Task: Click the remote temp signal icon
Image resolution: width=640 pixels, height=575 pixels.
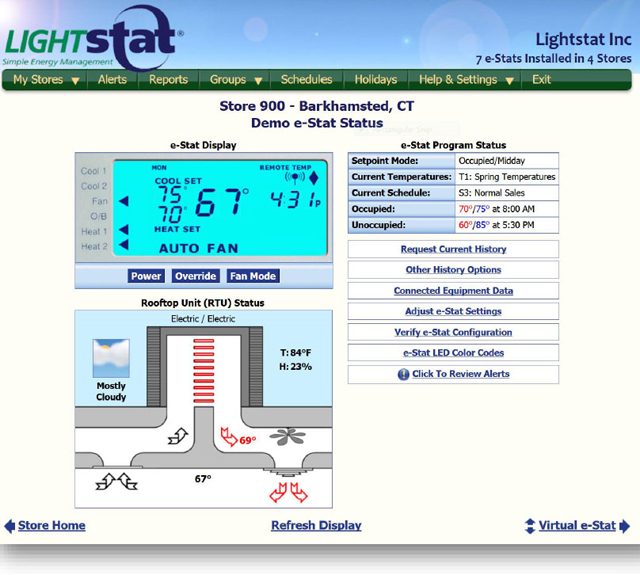Action: pos(295,178)
